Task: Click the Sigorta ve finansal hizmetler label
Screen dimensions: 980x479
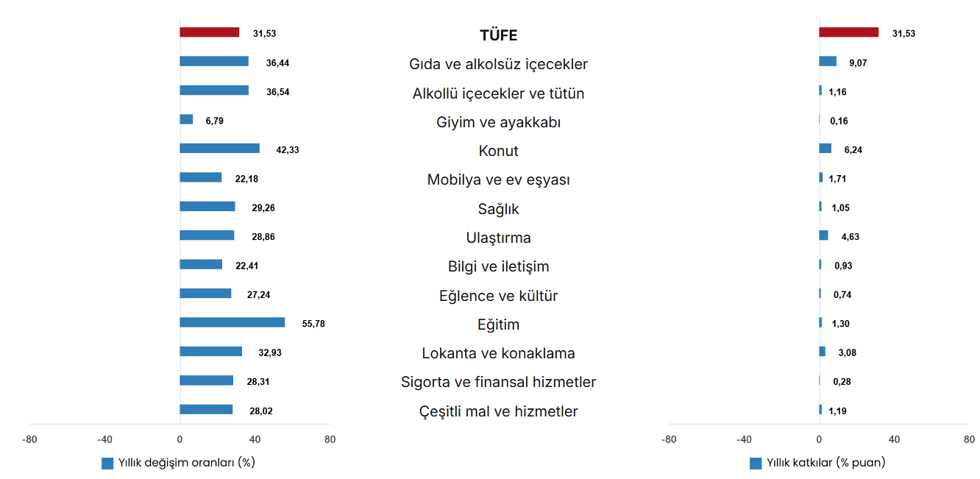Action: pos(498,382)
